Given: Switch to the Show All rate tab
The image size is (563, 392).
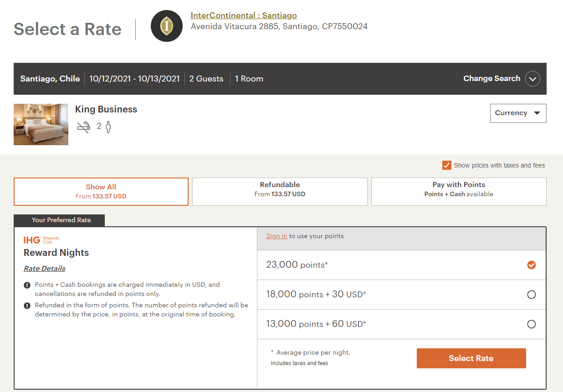Looking at the screenshot, I should (x=101, y=192).
